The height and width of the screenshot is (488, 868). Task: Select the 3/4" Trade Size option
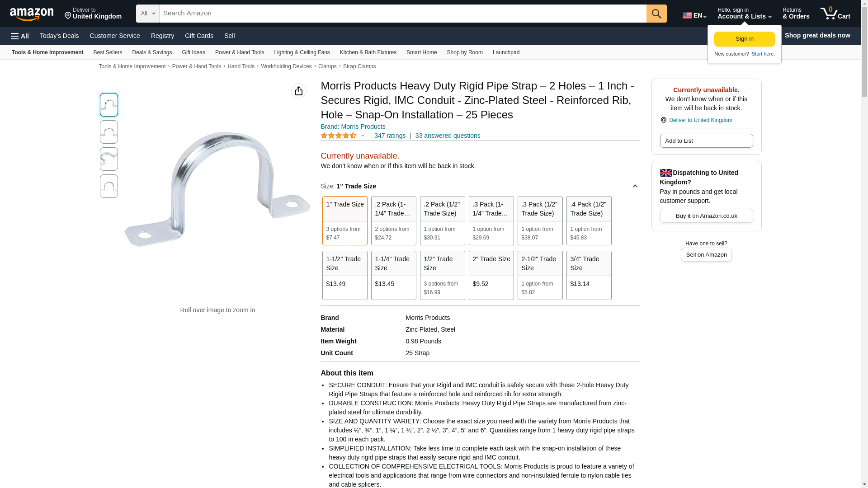(x=589, y=275)
